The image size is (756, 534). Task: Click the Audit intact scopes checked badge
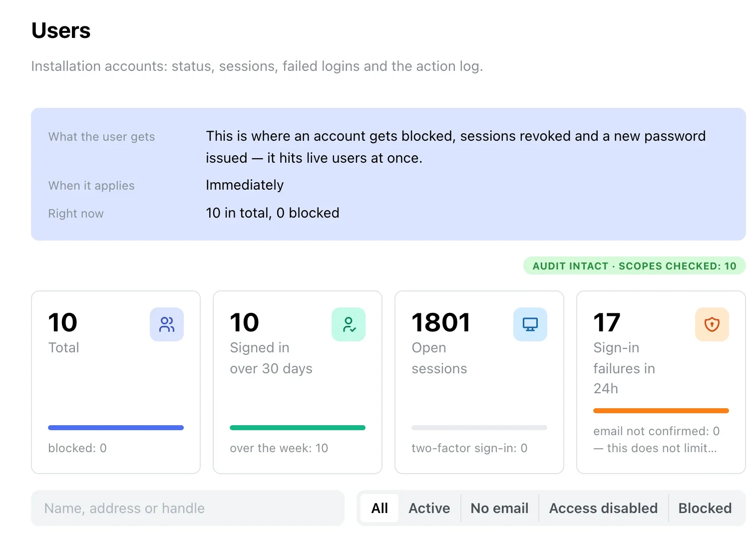pyautogui.click(x=635, y=266)
